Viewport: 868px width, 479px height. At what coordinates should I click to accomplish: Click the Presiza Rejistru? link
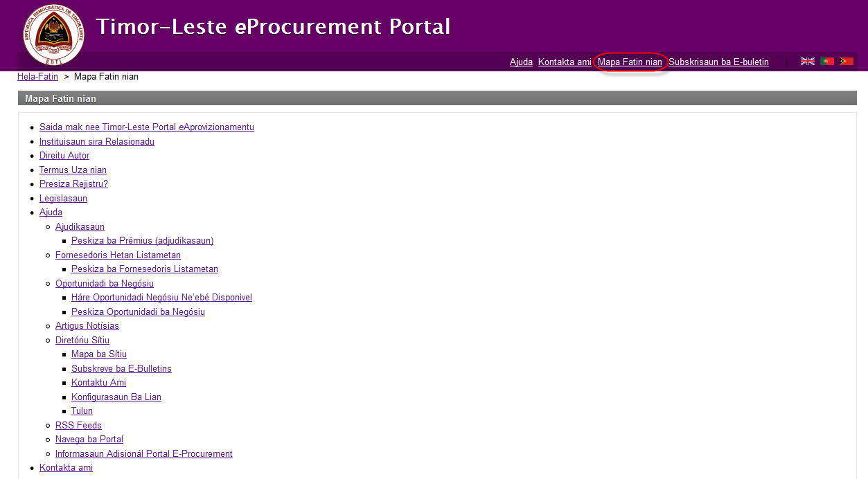coord(73,184)
